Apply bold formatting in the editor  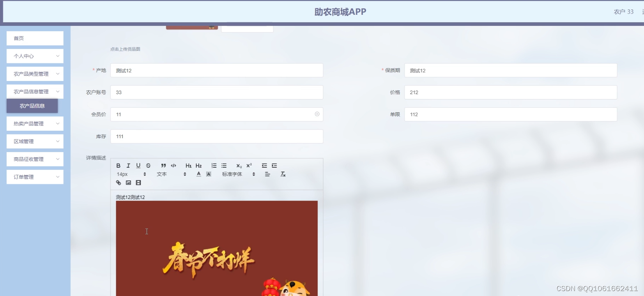[x=118, y=166]
